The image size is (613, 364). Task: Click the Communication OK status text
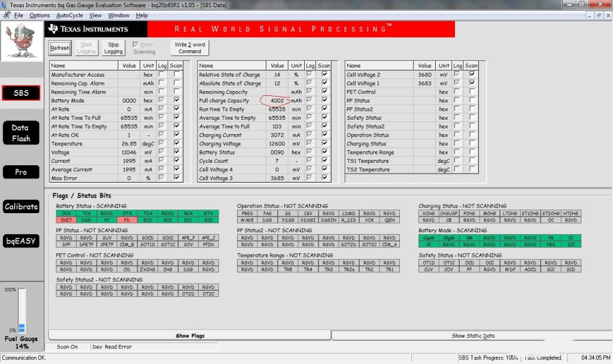tap(24, 358)
